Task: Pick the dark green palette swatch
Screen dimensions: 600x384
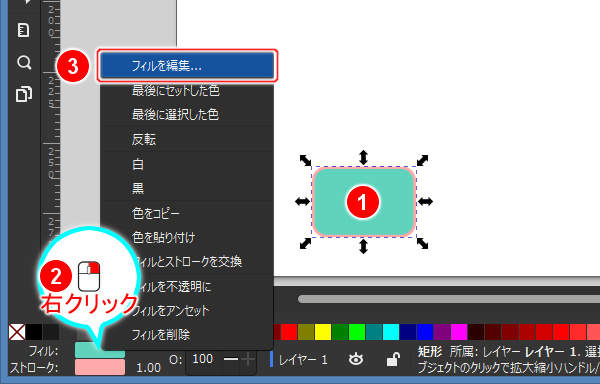Action: (340, 332)
